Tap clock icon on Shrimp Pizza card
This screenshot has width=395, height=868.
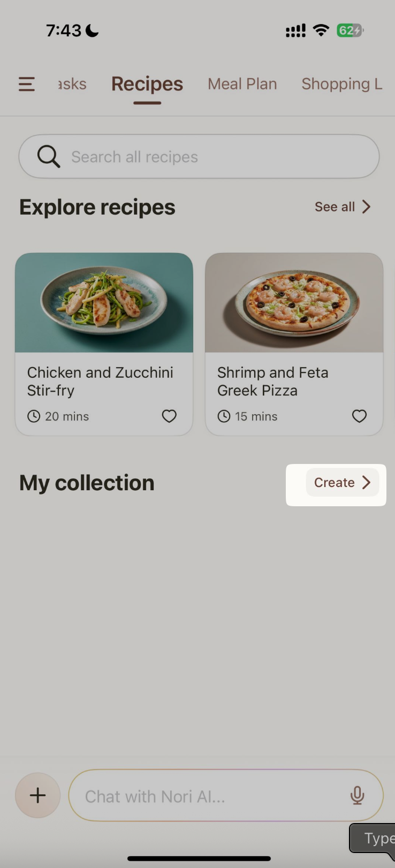[x=224, y=416]
